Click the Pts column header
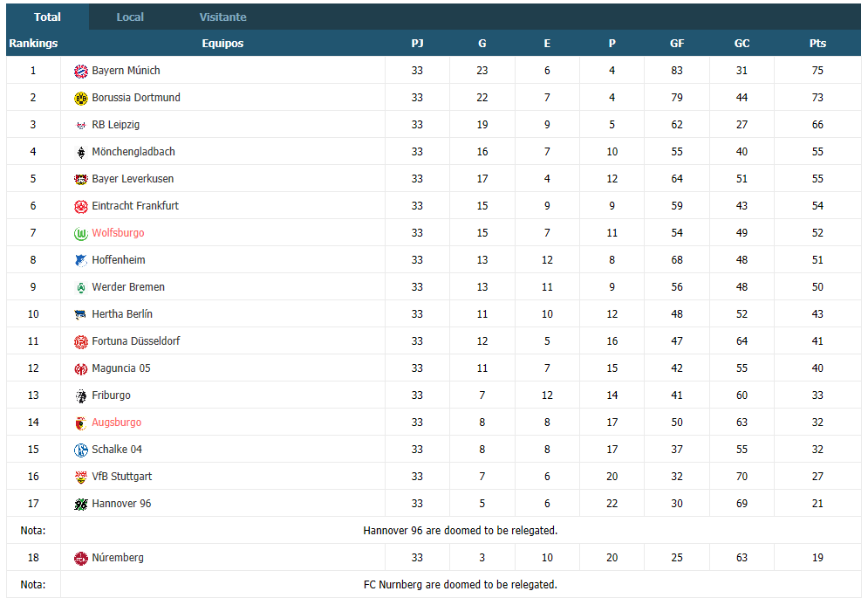 click(817, 44)
